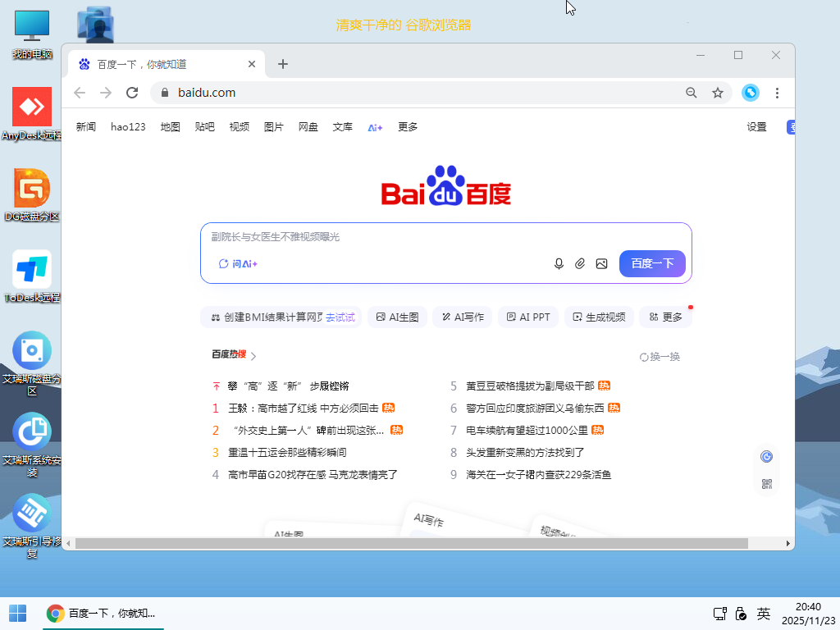Open Chrome three-dot menu

pos(777,93)
